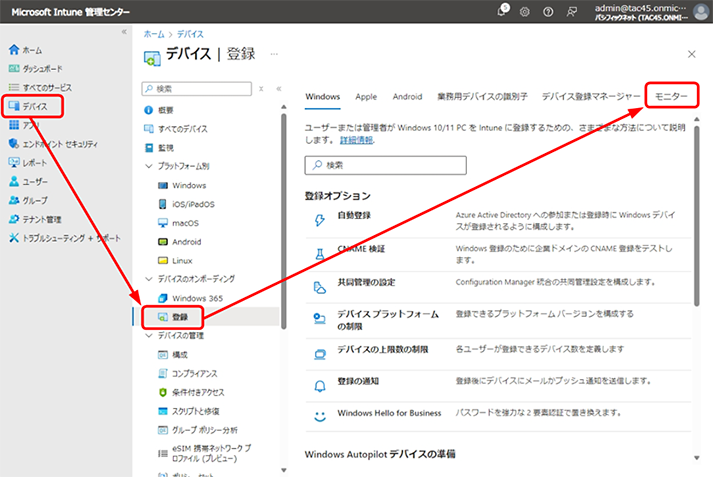Select Linux platform item

tap(175, 261)
